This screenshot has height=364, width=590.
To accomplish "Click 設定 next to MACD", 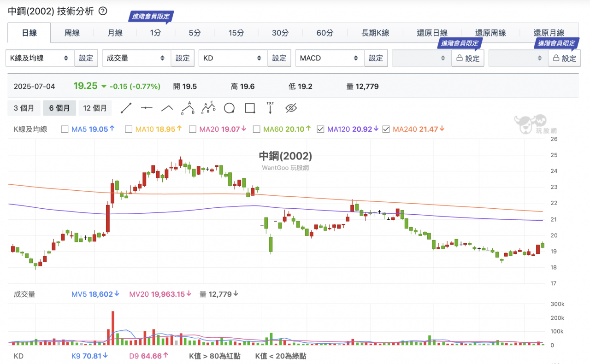I will tap(376, 58).
